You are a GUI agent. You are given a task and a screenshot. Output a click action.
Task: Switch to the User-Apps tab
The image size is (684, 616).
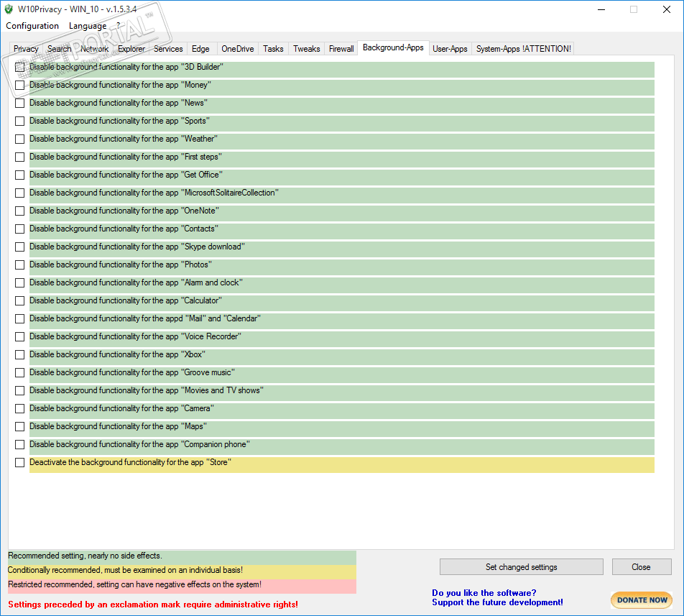[x=450, y=49]
